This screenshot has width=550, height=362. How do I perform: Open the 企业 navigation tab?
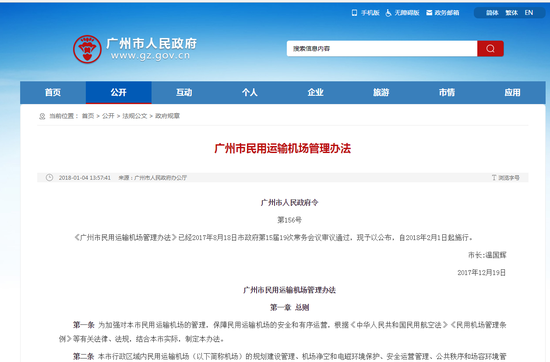click(x=315, y=93)
